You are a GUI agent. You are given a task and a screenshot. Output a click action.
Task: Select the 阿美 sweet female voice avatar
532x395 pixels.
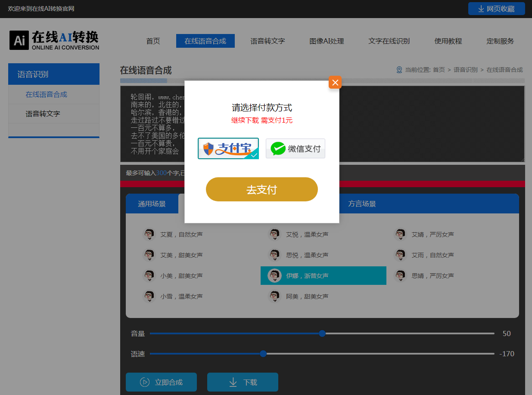tap(275, 296)
